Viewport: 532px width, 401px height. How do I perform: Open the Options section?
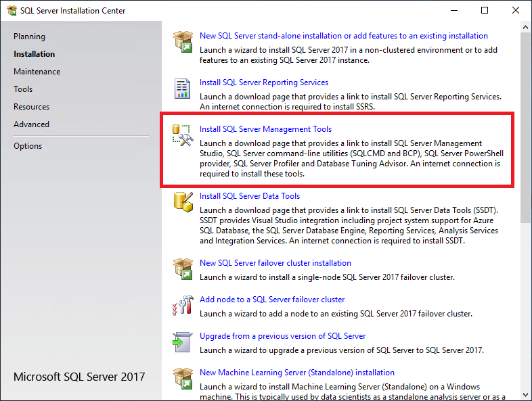click(x=28, y=146)
